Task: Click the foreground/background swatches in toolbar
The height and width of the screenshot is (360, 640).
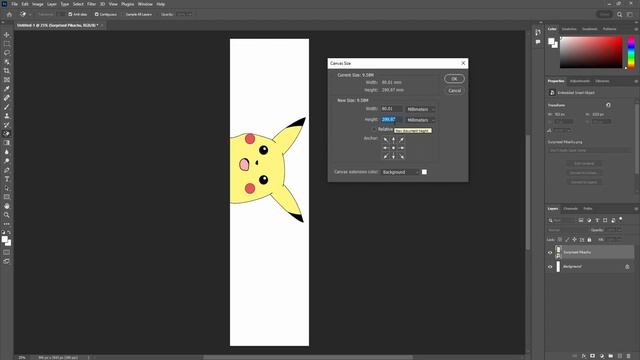Action: point(6,241)
